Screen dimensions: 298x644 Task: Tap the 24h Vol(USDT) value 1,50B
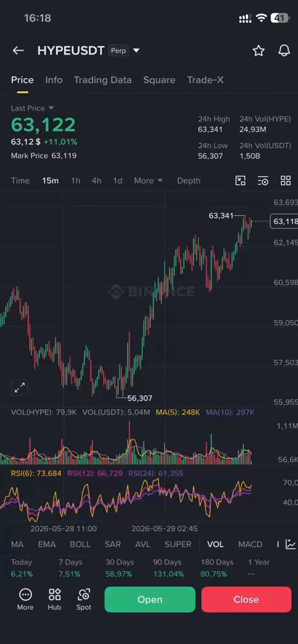[250, 156]
